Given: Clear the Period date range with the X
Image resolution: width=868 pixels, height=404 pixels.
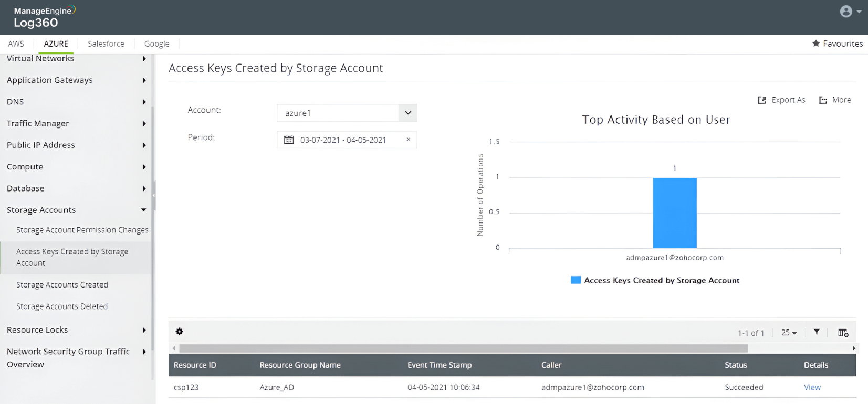Looking at the screenshot, I should (408, 140).
